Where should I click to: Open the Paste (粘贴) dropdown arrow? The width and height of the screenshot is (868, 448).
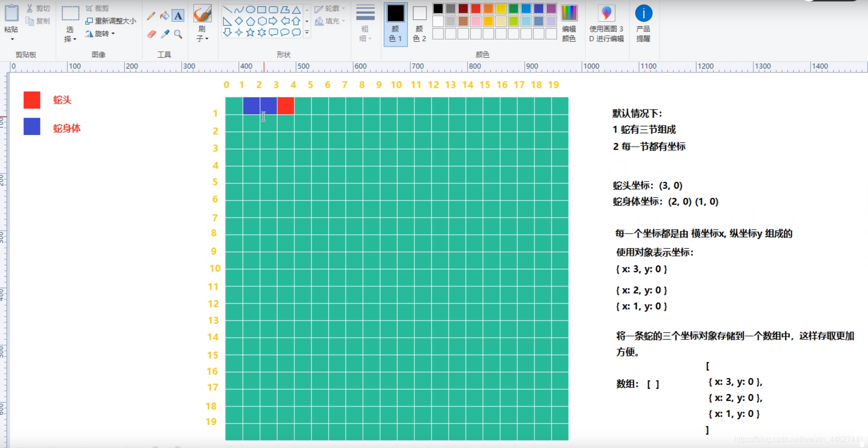[x=12, y=39]
